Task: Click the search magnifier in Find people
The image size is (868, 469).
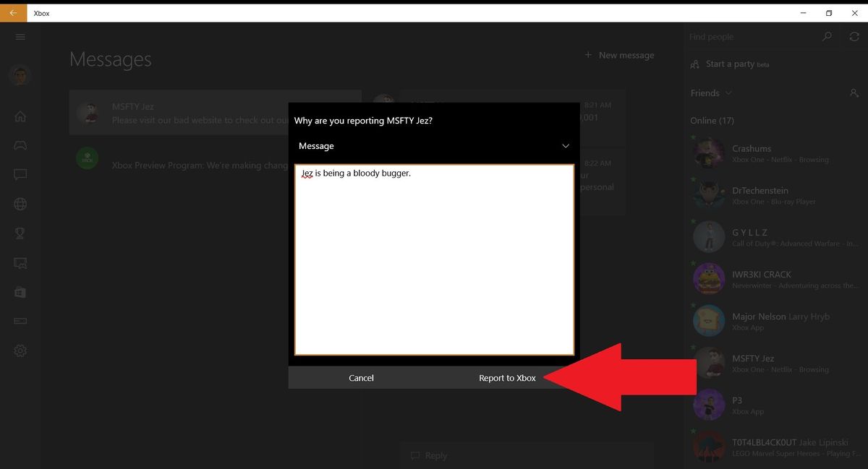Action: pyautogui.click(x=826, y=36)
